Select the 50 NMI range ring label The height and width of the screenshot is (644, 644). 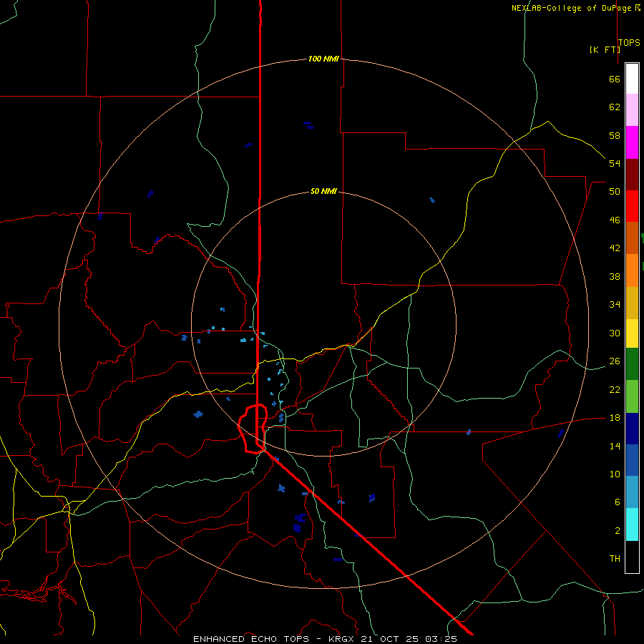pos(323,191)
